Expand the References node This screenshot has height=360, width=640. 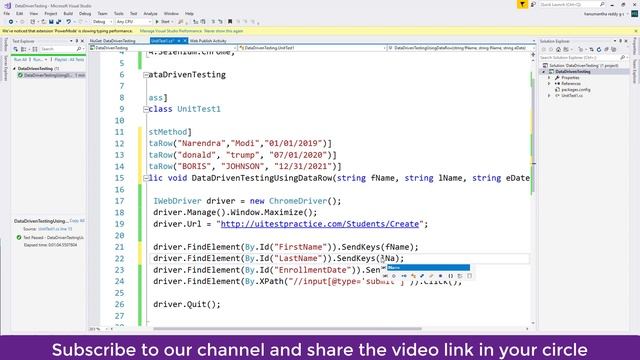point(549,83)
